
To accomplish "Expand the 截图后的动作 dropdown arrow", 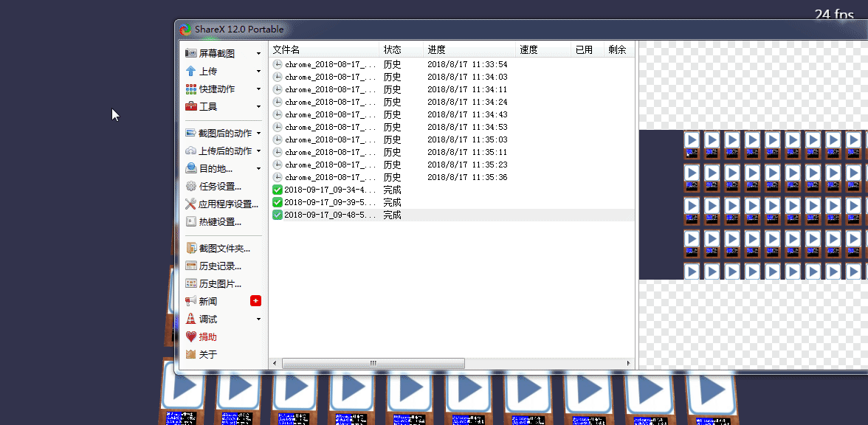I will pyautogui.click(x=258, y=134).
